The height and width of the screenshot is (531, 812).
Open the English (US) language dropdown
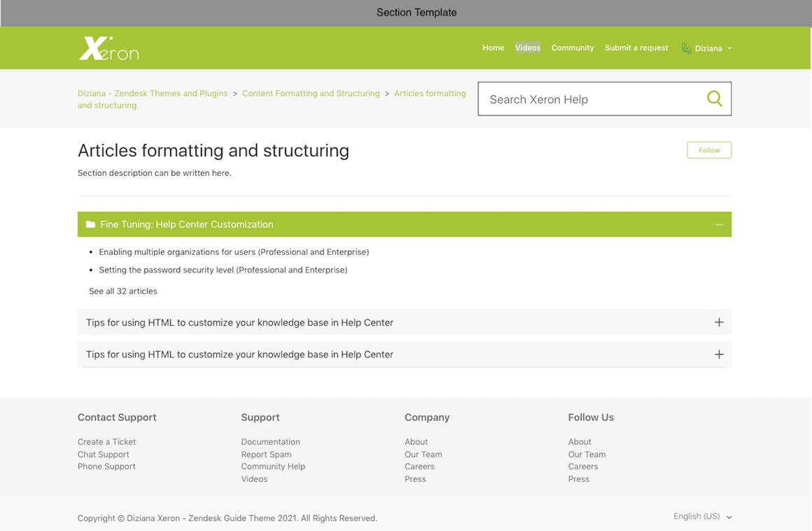[702, 516]
